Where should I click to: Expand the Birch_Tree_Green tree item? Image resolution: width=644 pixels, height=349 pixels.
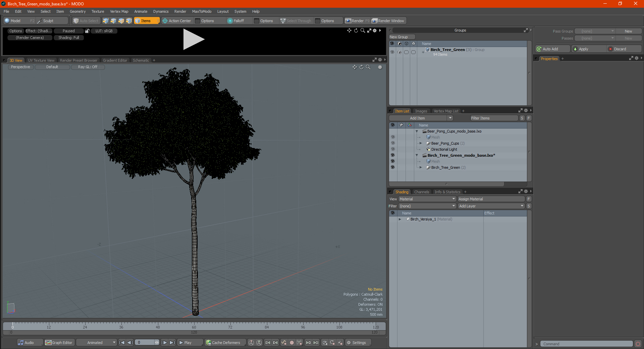pos(421,167)
